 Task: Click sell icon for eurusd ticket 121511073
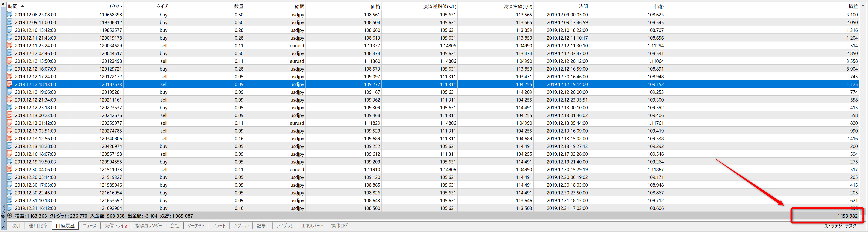click(10, 169)
